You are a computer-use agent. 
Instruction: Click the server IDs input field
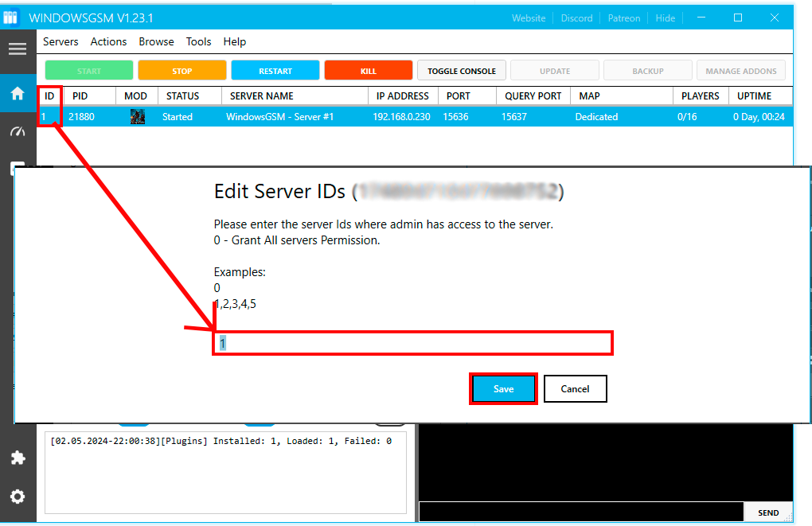[412, 343]
